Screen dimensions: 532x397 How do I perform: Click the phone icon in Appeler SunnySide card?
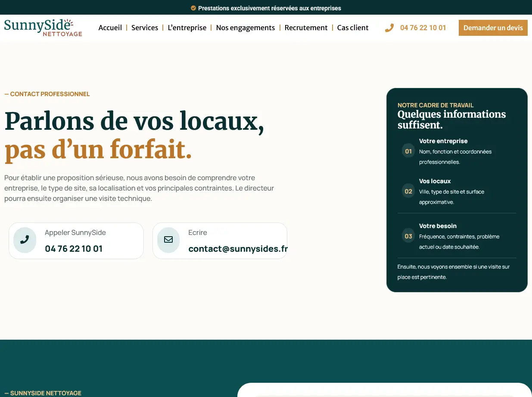click(x=25, y=240)
